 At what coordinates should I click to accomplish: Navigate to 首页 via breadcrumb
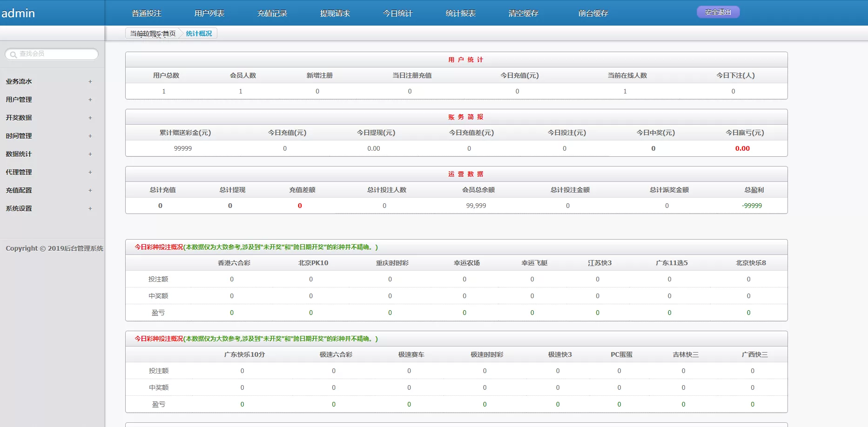169,33
